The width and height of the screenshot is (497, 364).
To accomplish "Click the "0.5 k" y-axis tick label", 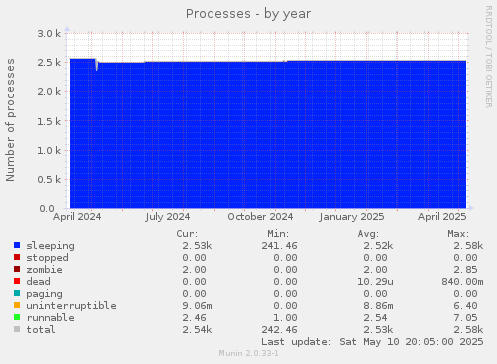I will pyautogui.click(x=49, y=179).
